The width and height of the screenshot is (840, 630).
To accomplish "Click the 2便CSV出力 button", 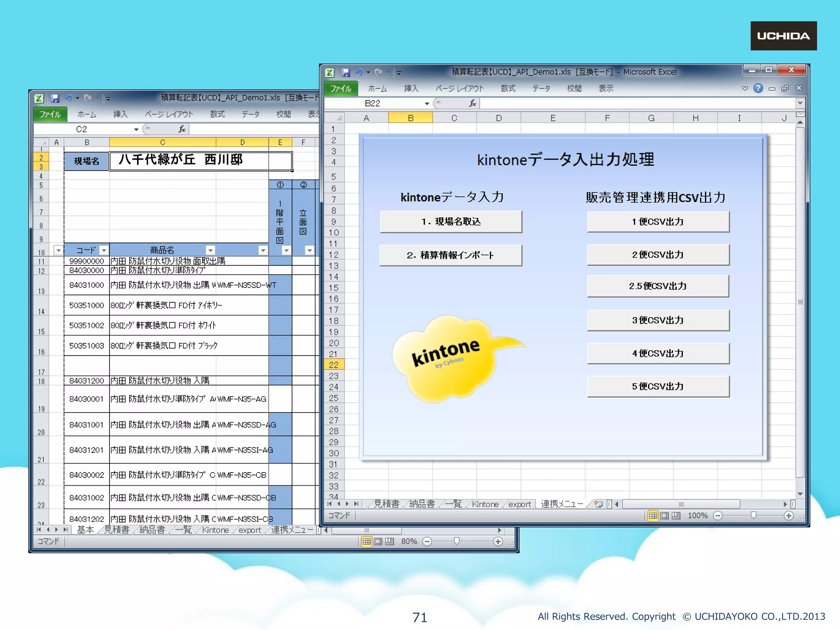I will (658, 255).
